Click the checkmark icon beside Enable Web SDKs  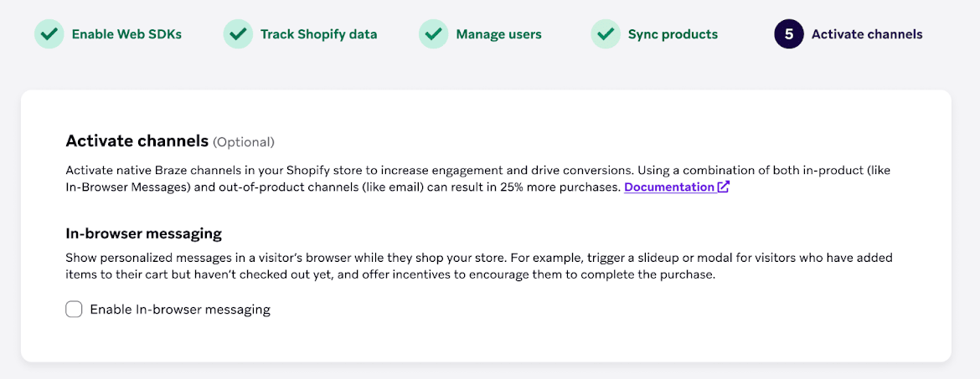tap(49, 34)
